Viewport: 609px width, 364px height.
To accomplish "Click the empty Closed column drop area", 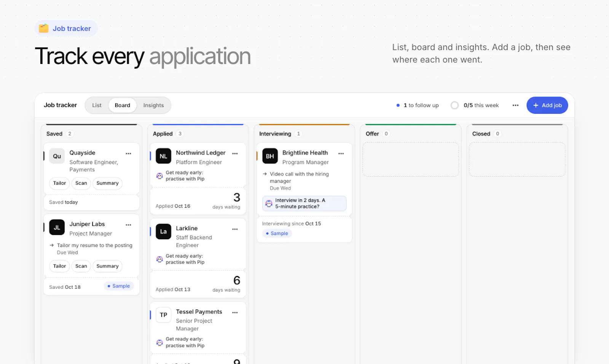I will 517,159.
